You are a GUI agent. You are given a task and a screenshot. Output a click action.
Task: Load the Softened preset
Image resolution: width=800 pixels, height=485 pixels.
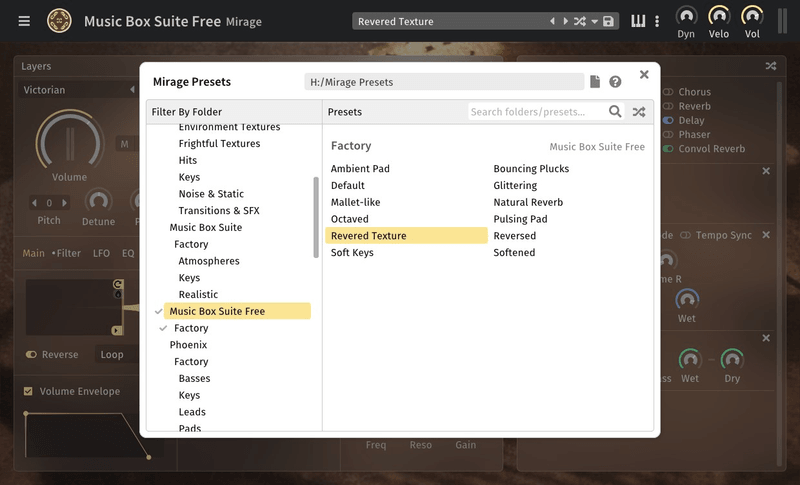coord(514,252)
